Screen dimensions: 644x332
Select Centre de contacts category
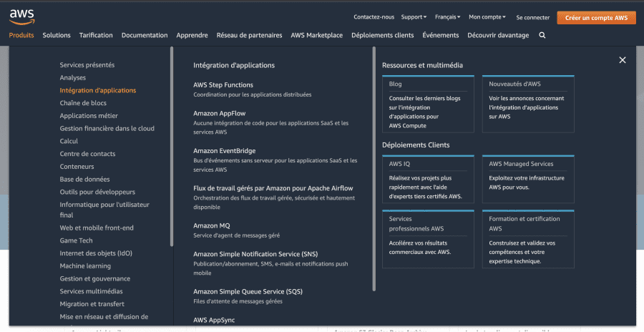point(87,154)
